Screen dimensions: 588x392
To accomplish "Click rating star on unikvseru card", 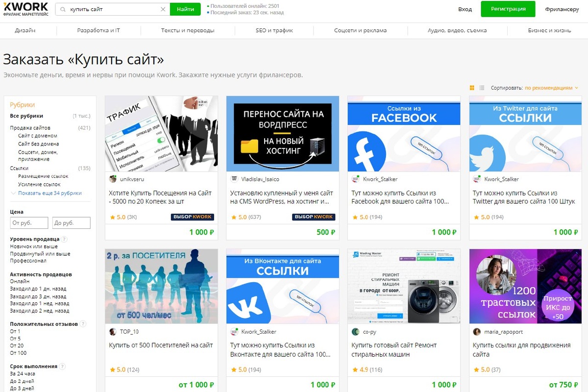I will click(112, 217).
